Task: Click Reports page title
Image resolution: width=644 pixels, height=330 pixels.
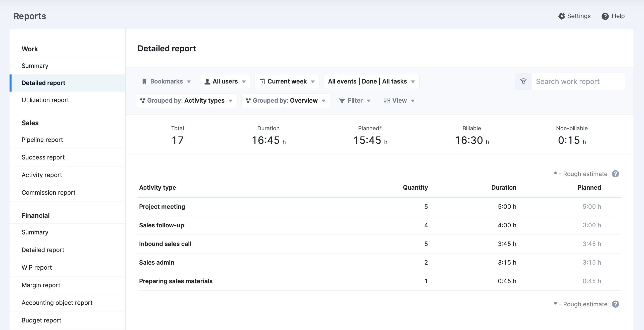Action: coord(30,16)
